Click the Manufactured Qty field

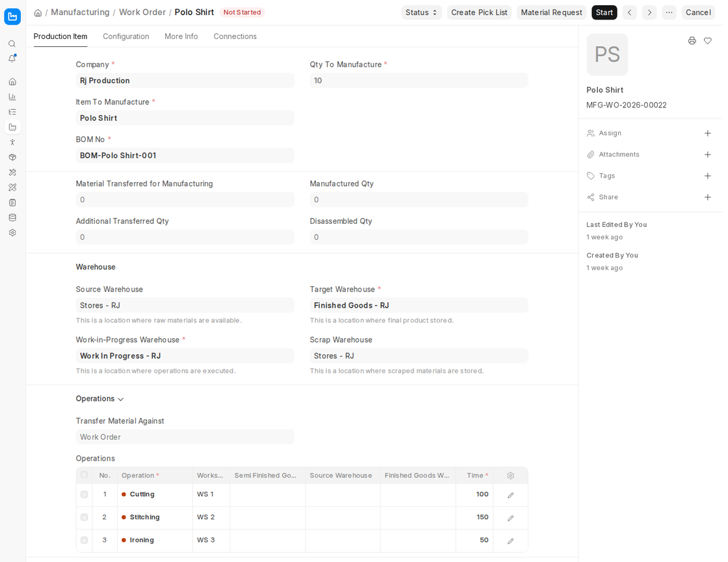pos(419,200)
